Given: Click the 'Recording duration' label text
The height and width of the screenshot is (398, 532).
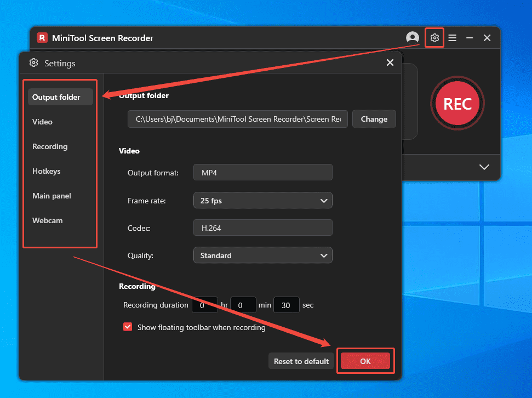Looking at the screenshot, I should click(156, 305).
